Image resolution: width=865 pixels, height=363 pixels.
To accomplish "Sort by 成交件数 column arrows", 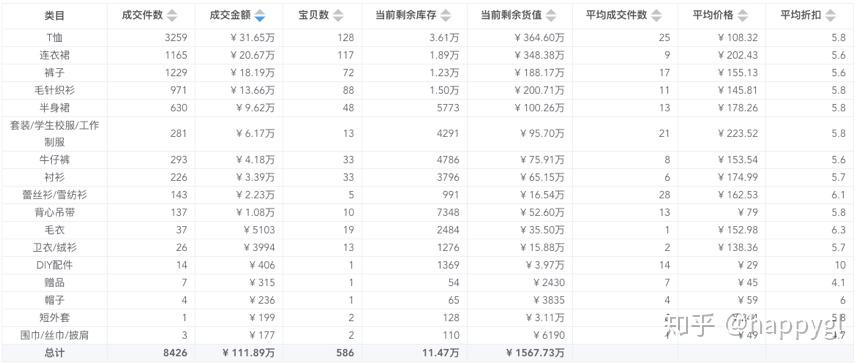I will (173, 15).
